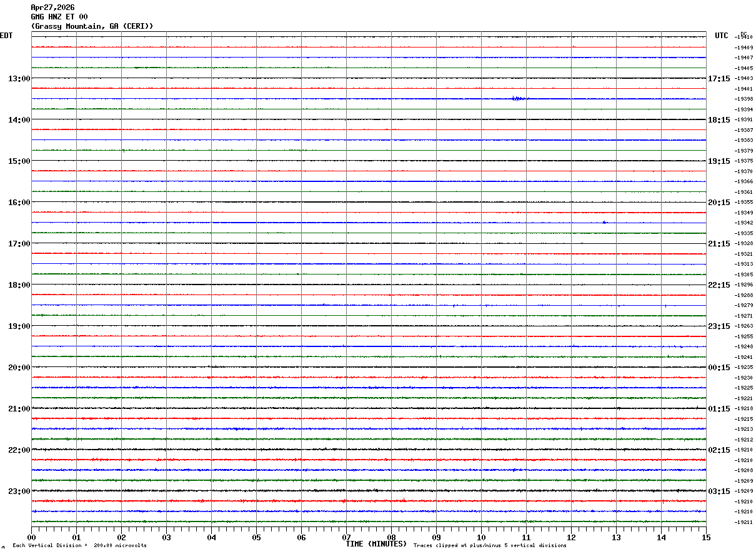Viewport: 756px width, 554px height.
Task: Click the Apr27,2026 date header
Action: pyautogui.click(x=52, y=8)
